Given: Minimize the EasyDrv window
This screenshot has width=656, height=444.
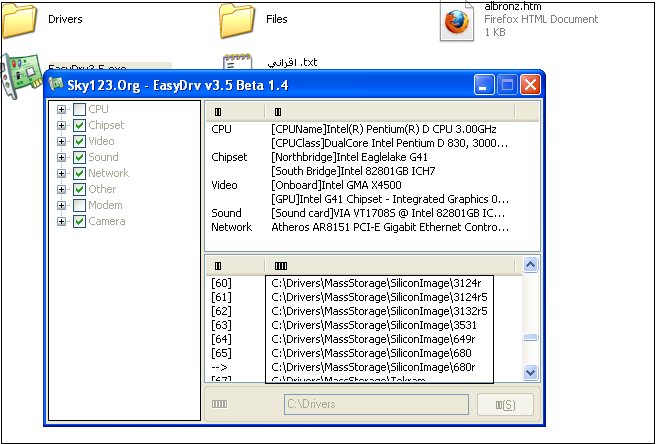Looking at the screenshot, I should (484, 85).
